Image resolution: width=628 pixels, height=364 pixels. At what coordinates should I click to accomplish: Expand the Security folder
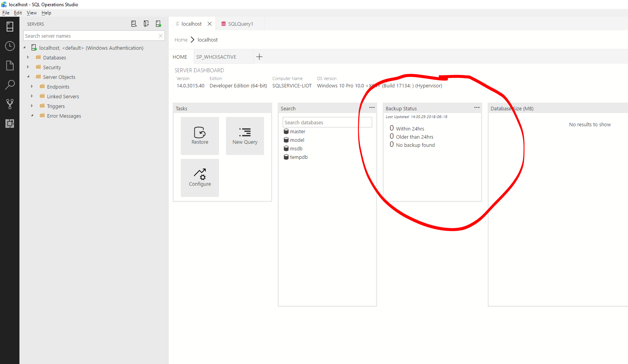point(28,67)
